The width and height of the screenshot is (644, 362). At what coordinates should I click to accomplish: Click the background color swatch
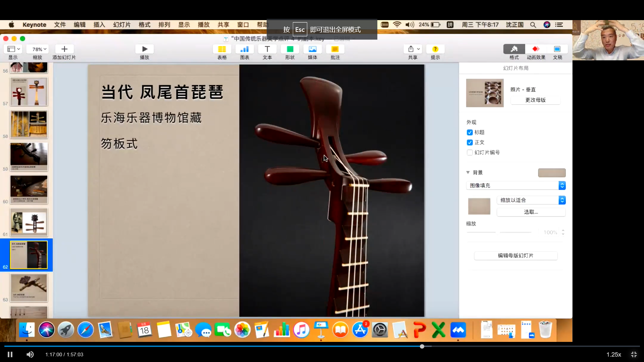point(552,173)
